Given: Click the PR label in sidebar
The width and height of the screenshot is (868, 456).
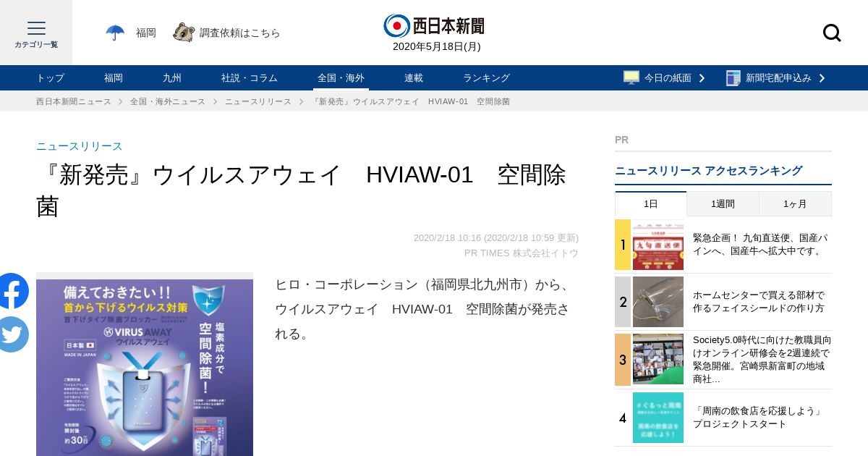Looking at the screenshot, I should point(621,140).
